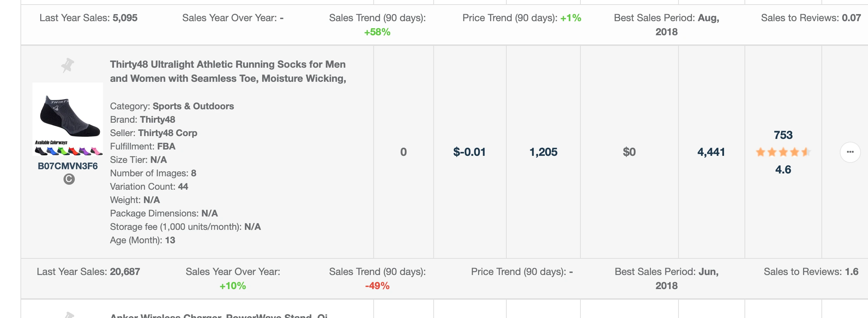Pin the Anker Wireless Charger product
The height and width of the screenshot is (318, 868).
click(x=69, y=315)
